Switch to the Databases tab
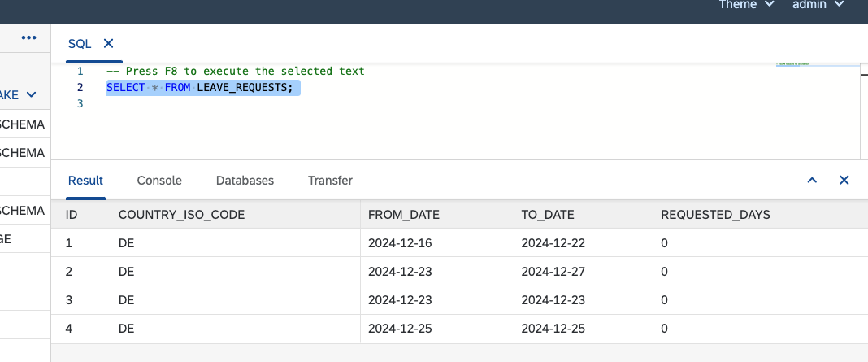 (245, 180)
